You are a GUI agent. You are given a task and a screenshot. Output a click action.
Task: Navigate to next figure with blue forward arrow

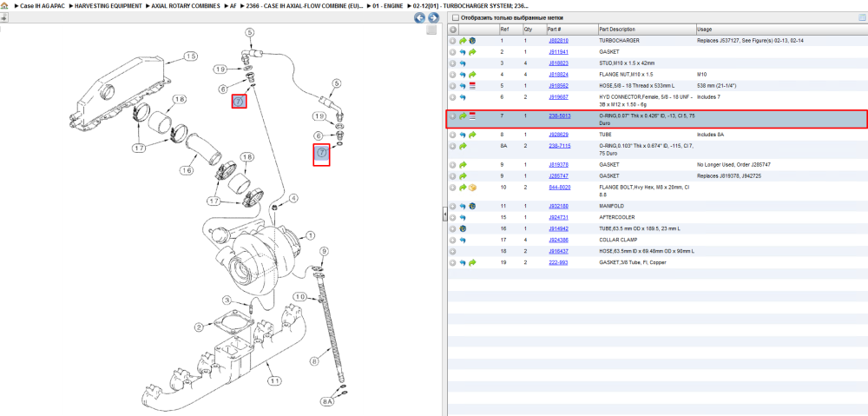[433, 17]
